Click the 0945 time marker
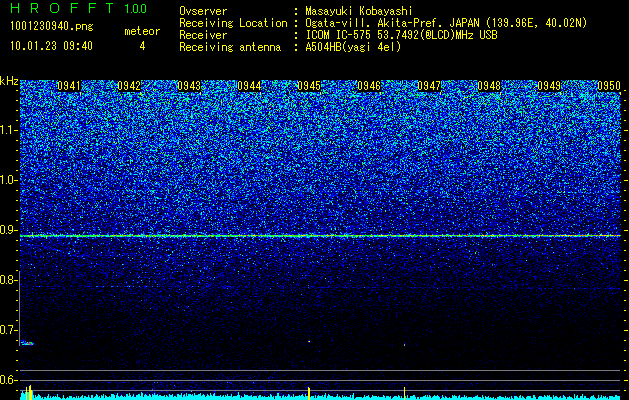 309,86
